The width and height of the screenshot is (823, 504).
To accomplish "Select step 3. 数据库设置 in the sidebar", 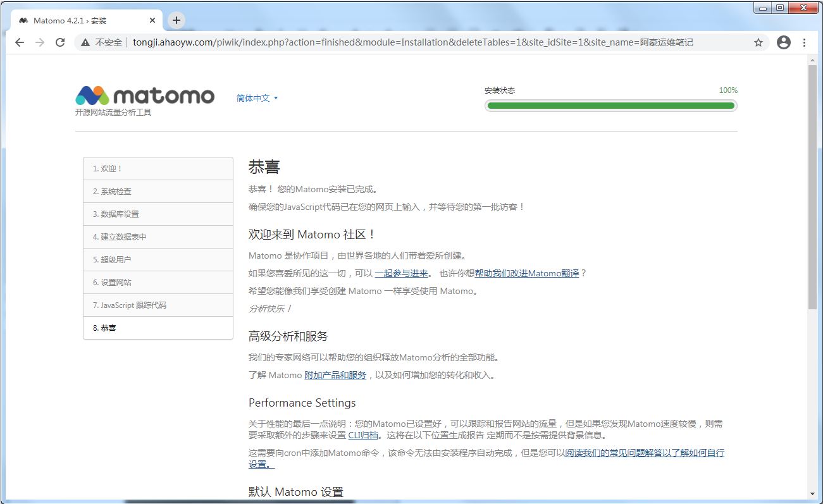I will [158, 214].
